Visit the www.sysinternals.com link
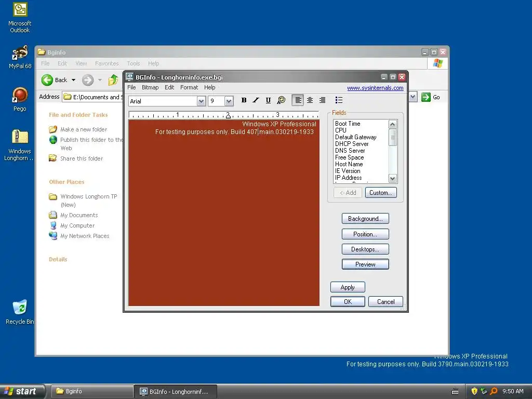The image size is (532, 399). (375, 88)
